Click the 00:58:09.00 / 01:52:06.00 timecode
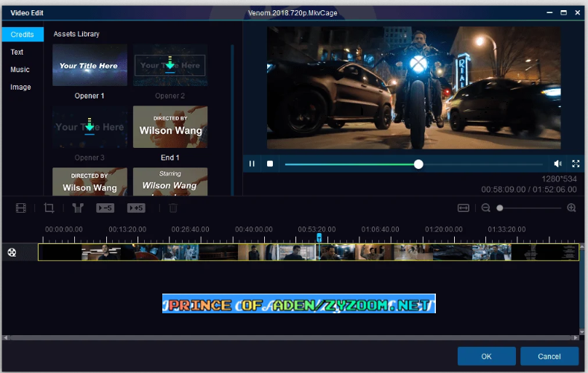This screenshot has width=588, height=373. (x=529, y=189)
